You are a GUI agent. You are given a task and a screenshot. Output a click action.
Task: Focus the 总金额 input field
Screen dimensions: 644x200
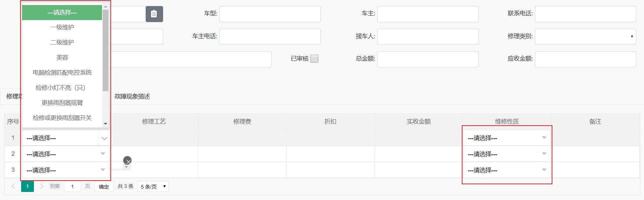[x=428, y=59]
